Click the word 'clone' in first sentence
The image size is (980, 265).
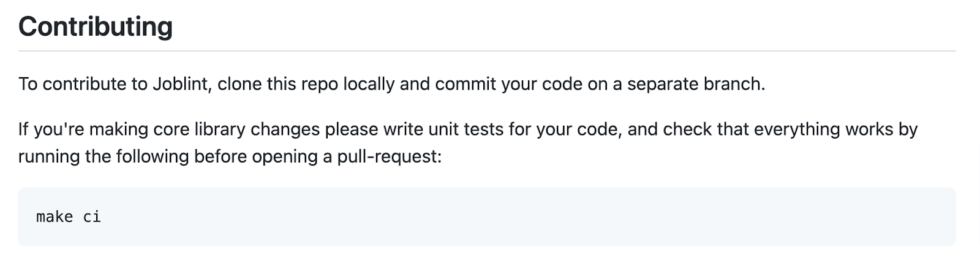239,83
